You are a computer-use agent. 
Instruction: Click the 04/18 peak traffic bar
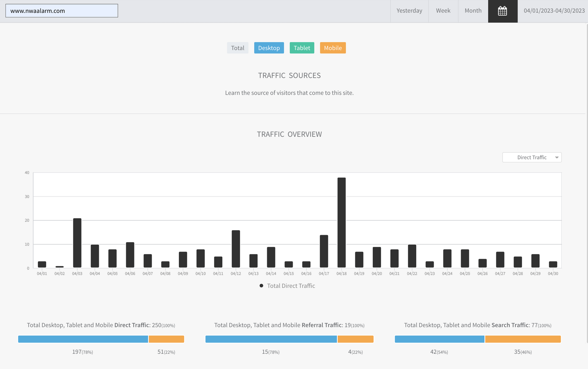pos(341,222)
